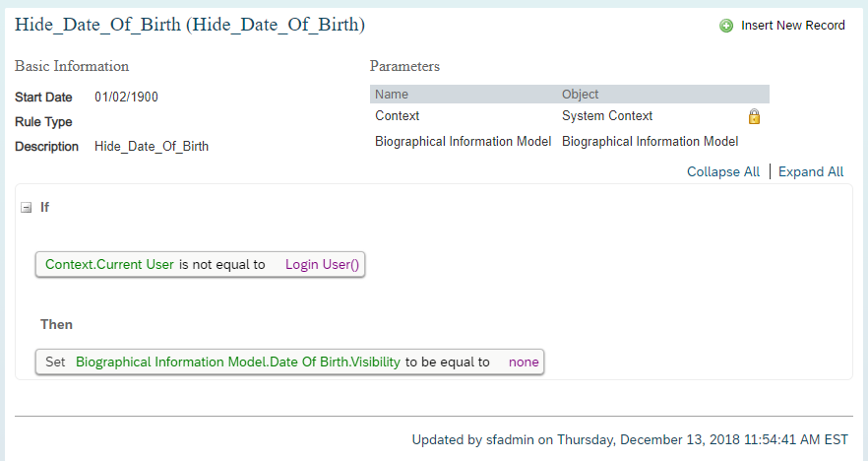The image size is (868, 461).
Task: Click the Name column header in Parameters
Action: coord(392,95)
